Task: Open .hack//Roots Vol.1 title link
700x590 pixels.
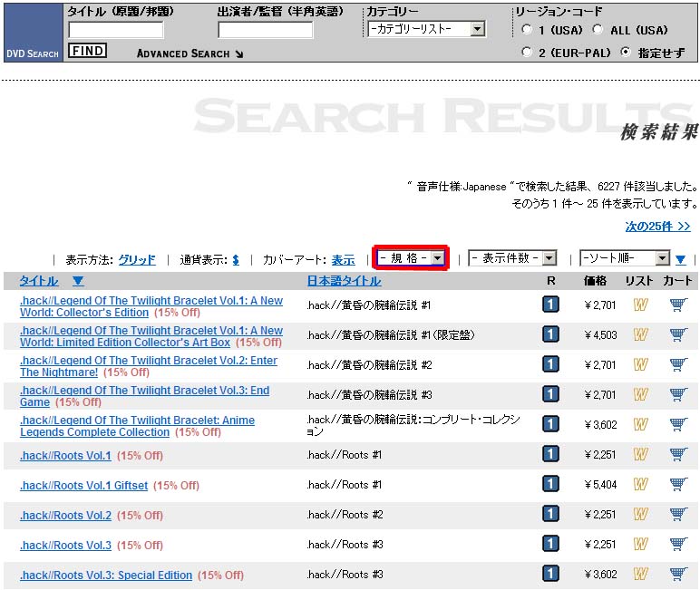Action: (x=65, y=456)
